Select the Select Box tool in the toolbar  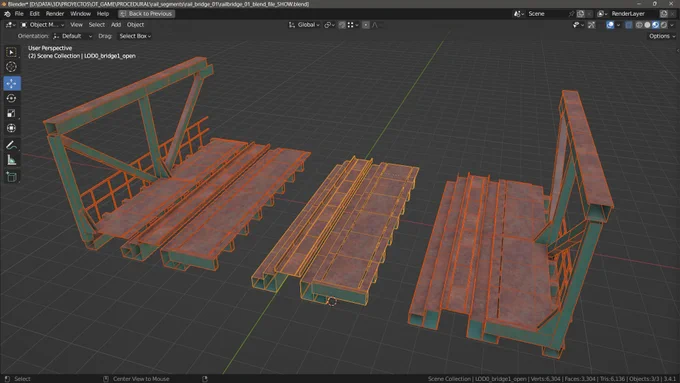point(12,52)
